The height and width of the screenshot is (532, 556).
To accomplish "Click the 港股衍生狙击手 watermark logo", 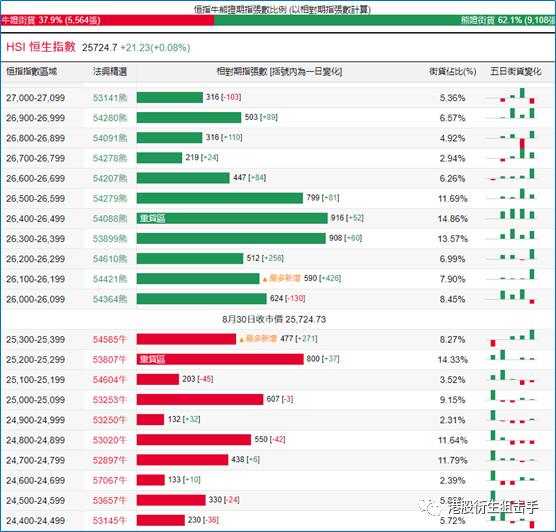I will (479, 506).
